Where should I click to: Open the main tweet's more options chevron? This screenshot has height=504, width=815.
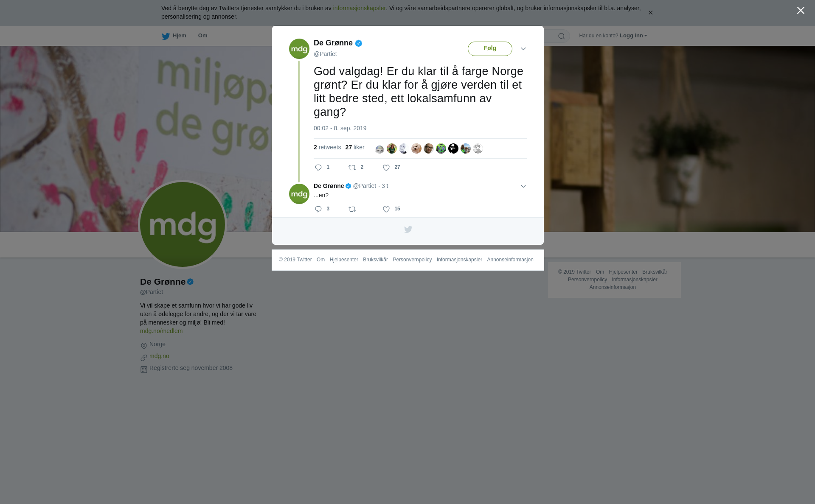coord(523,49)
